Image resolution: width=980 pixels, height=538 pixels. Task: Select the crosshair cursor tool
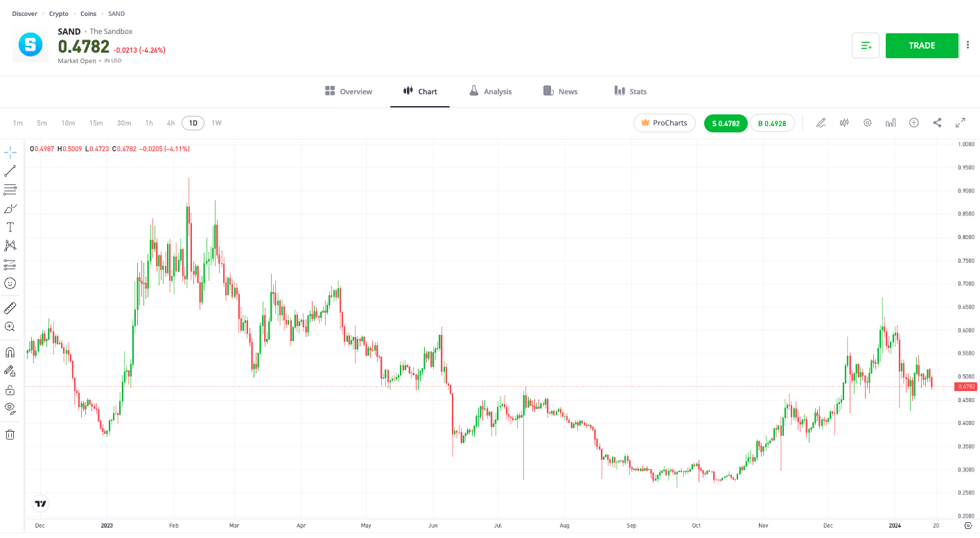pyautogui.click(x=10, y=152)
